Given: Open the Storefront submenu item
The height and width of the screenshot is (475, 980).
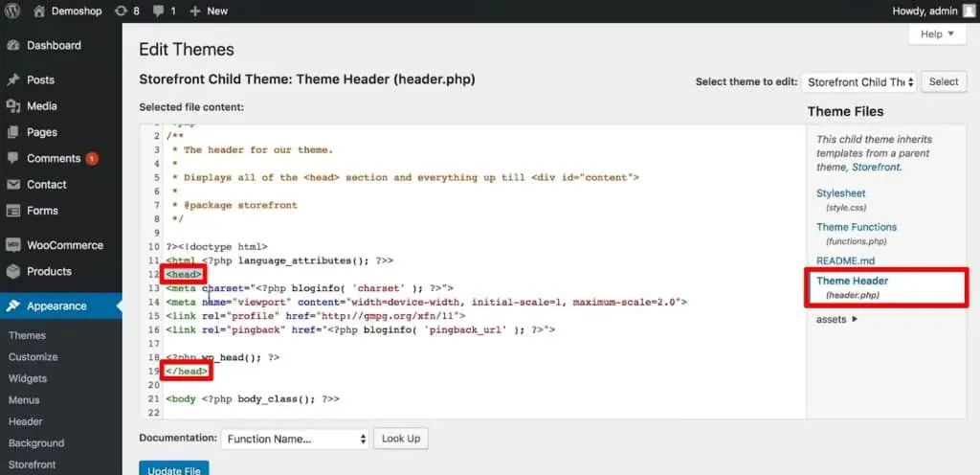Looking at the screenshot, I should click(32, 465).
